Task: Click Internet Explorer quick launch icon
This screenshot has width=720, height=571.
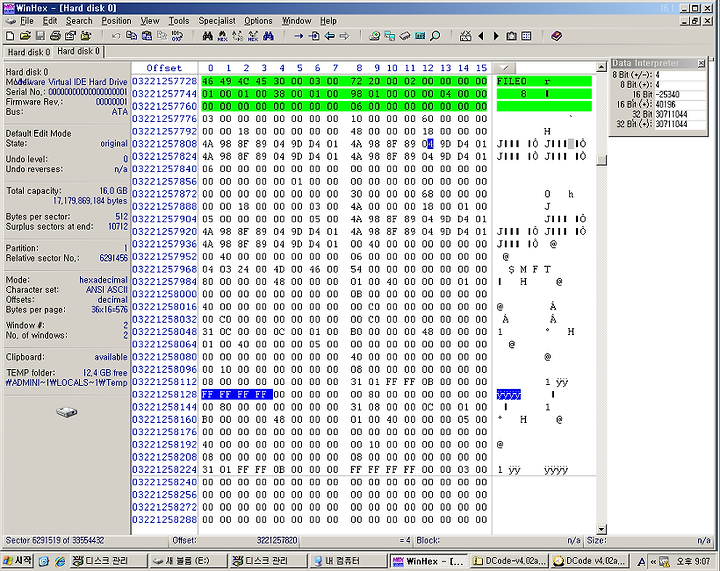Action: (x=60, y=561)
